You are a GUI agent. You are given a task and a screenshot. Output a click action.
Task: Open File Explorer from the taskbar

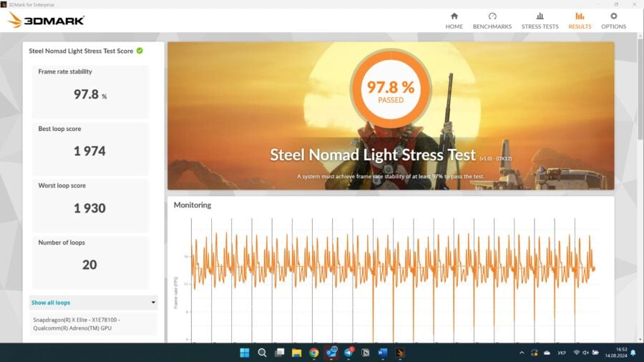[x=296, y=353]
